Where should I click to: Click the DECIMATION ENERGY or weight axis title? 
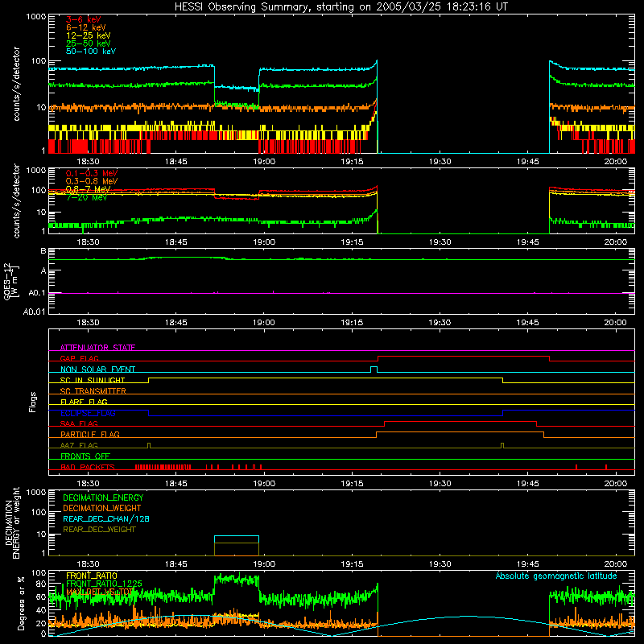(12, 522)
